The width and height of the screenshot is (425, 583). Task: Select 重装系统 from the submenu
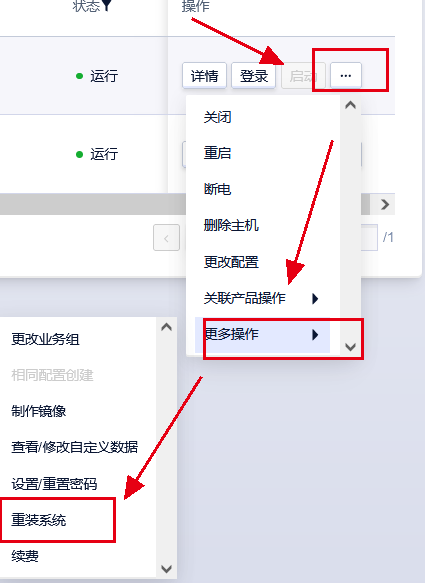click(x=39, y=520)
